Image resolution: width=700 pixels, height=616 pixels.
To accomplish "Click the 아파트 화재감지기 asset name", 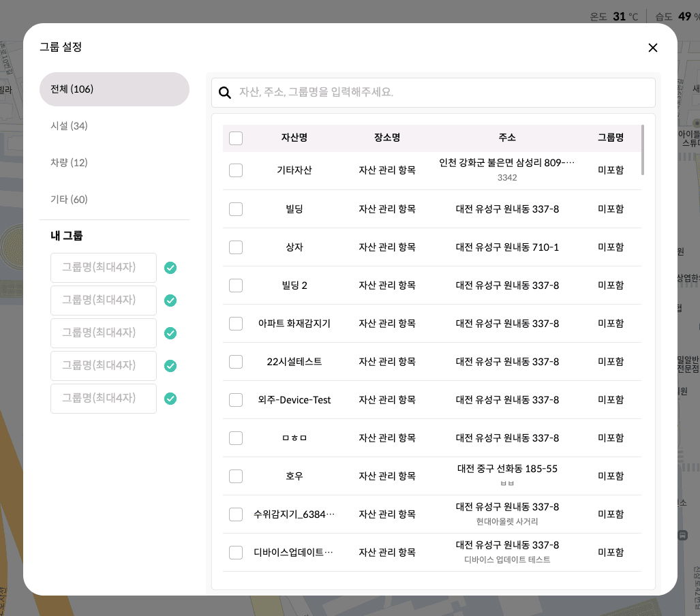I will pos(294,323).
